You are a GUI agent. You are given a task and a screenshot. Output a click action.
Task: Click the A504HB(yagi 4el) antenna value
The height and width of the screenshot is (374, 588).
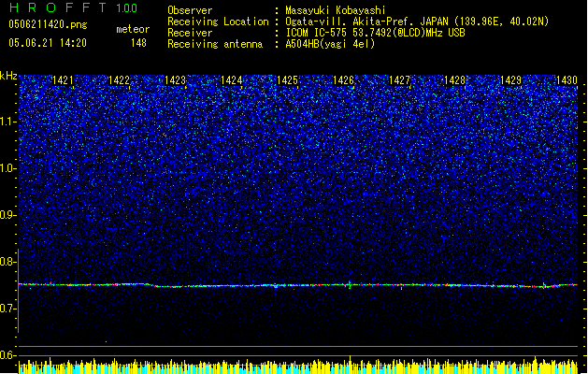(x=330, y=44)
